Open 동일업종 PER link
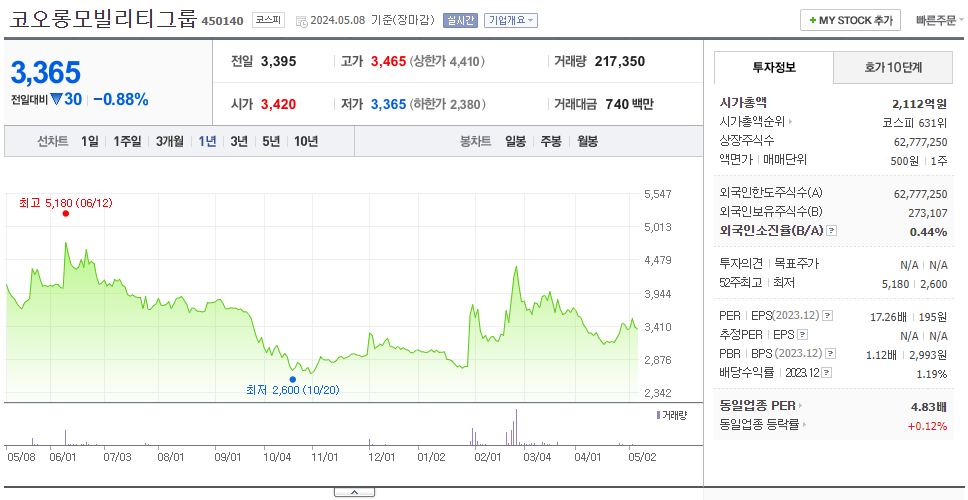Image resolution: width=968 pixels, height=500 pixels. pos(761,406)
